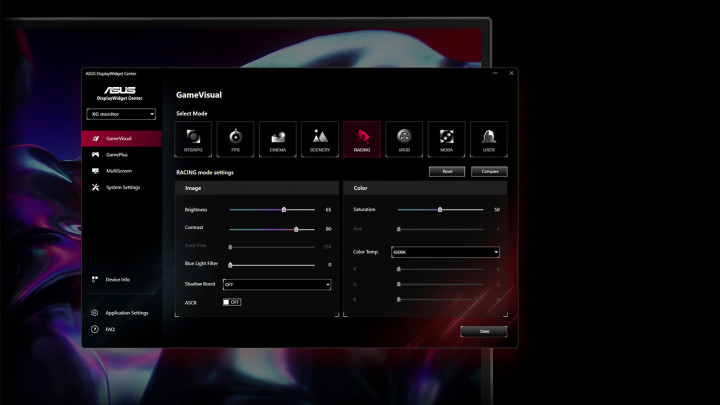Click the FAQ question mark icon
The image size is (720, 405).
(x=95, y=329)
